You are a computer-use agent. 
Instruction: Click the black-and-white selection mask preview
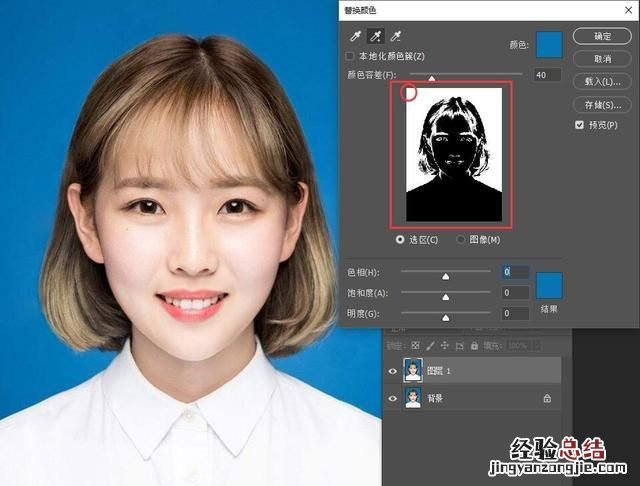click(x=454, y=155)
